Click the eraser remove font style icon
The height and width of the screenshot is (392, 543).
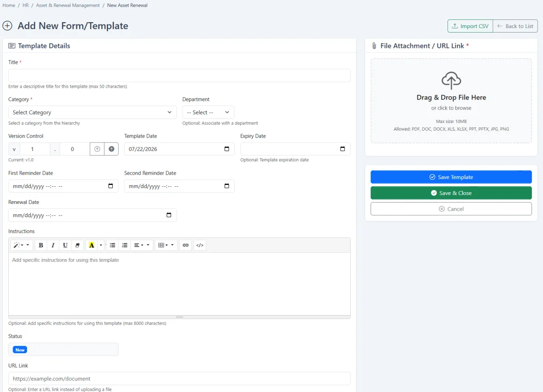coord(77,245)
